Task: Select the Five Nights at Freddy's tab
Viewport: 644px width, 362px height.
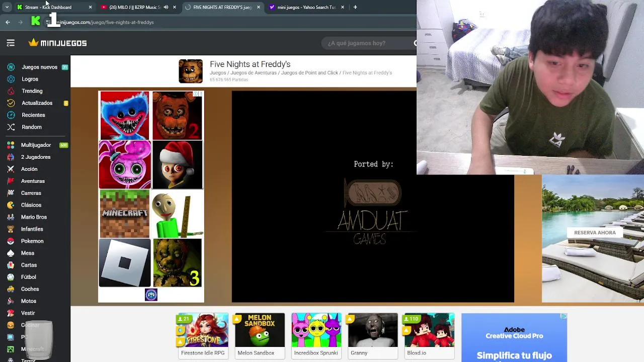Action: [x=222, y=7]
